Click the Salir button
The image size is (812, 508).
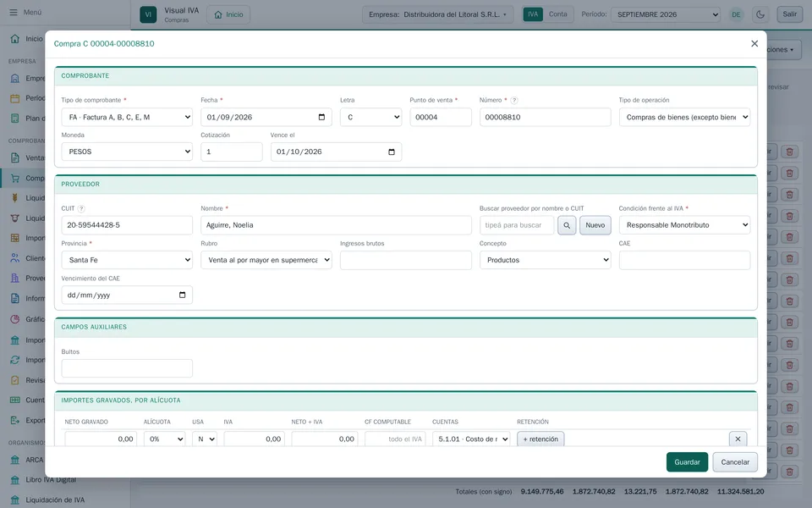click(790, 14)
